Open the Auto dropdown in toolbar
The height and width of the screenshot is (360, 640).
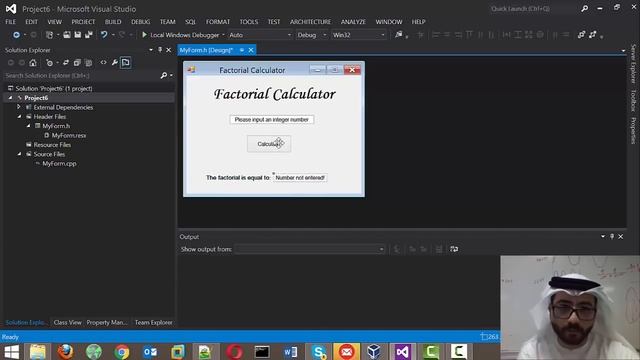pos(289,35)
